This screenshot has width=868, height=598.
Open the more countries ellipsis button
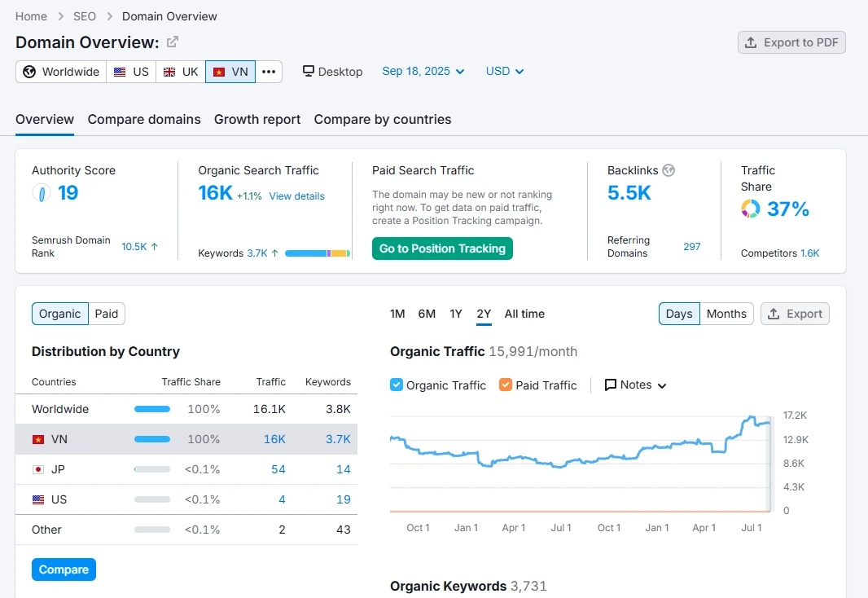[269, 72]
